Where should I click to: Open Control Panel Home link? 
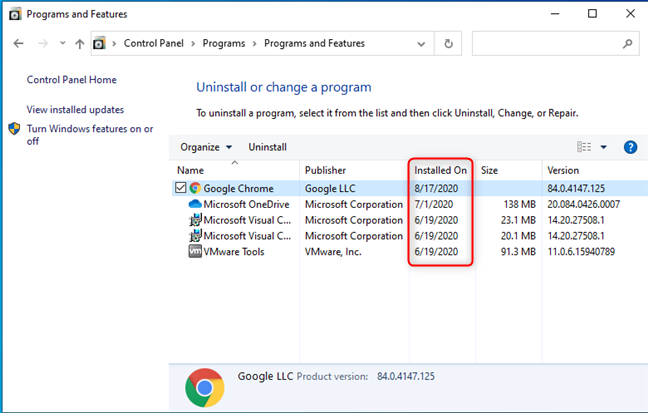[71, 80]
